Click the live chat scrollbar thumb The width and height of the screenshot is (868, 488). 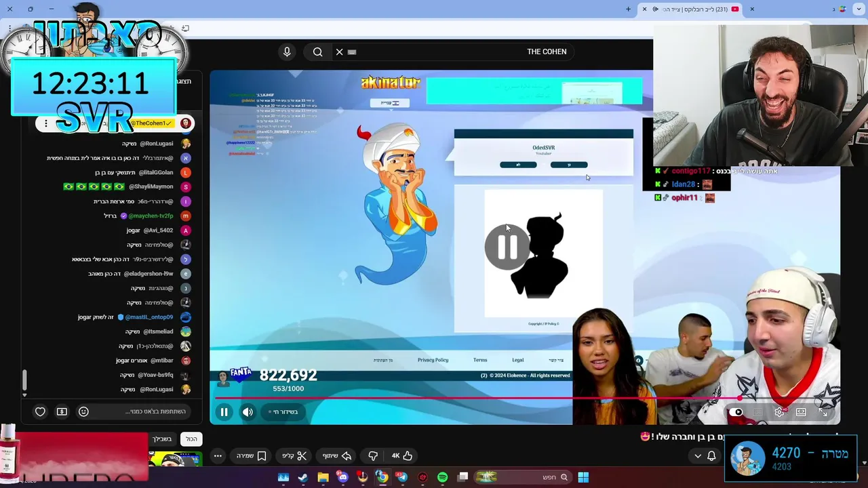[x=24, y=380]
